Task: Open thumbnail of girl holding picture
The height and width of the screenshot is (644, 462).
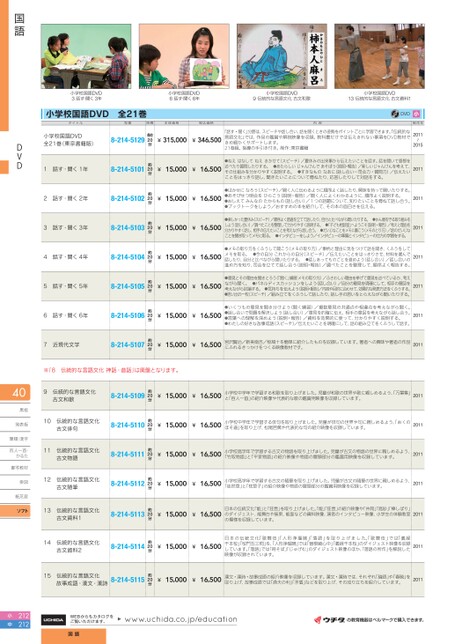Action: click(184, 56)
